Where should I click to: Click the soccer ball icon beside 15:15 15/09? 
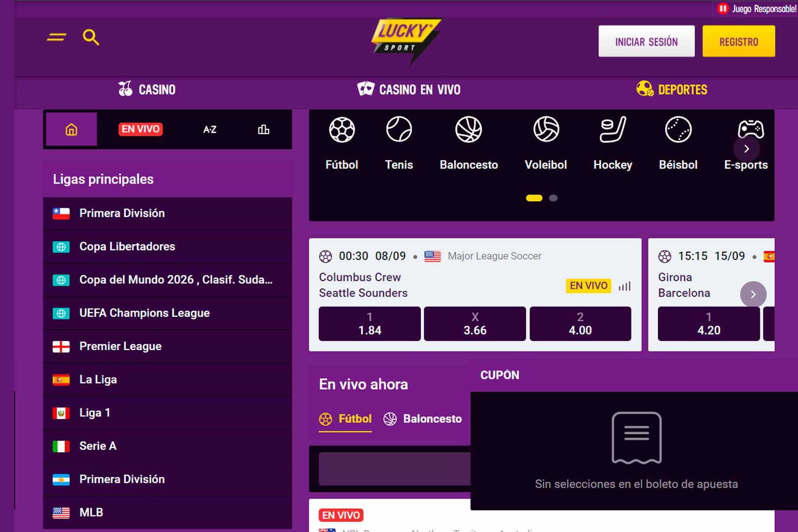coord(665,256)
